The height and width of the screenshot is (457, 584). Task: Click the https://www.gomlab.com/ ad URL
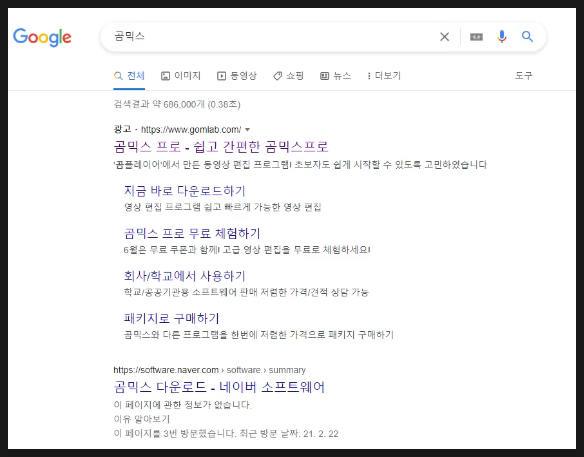(191, 130)
